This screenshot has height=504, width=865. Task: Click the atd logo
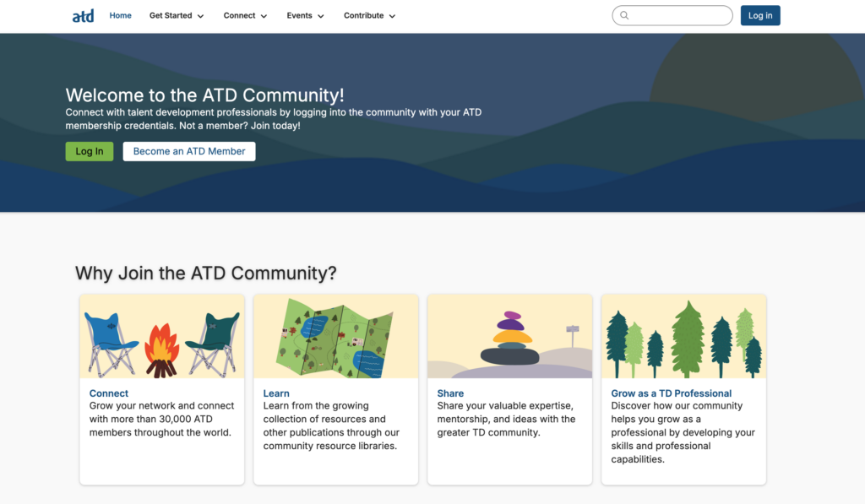pos(84,16)
